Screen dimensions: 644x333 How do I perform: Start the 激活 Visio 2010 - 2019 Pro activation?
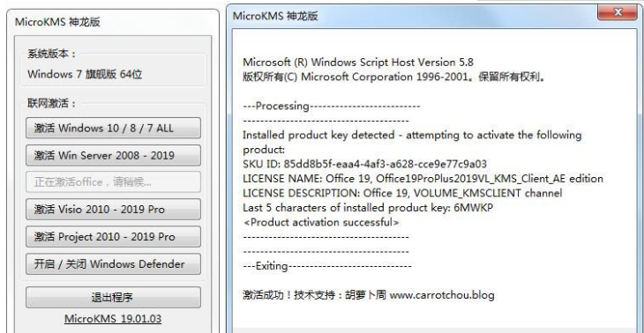point(113,209)
